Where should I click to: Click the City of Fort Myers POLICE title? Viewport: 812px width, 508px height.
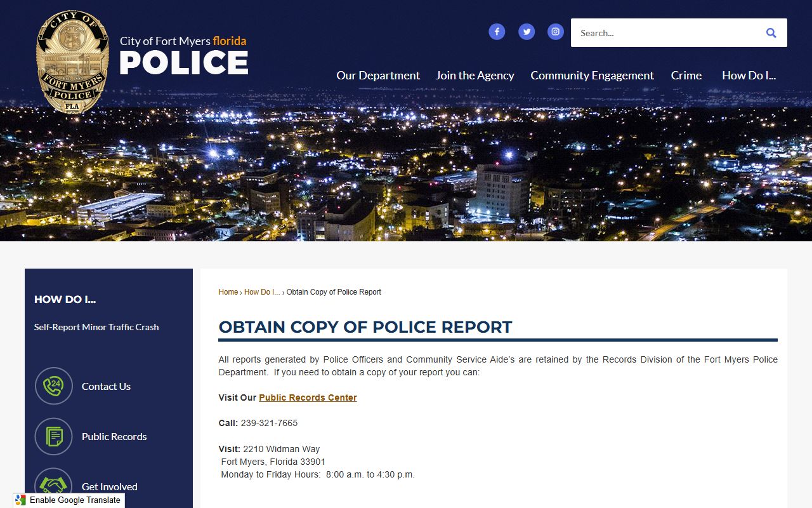pos(184,56)
